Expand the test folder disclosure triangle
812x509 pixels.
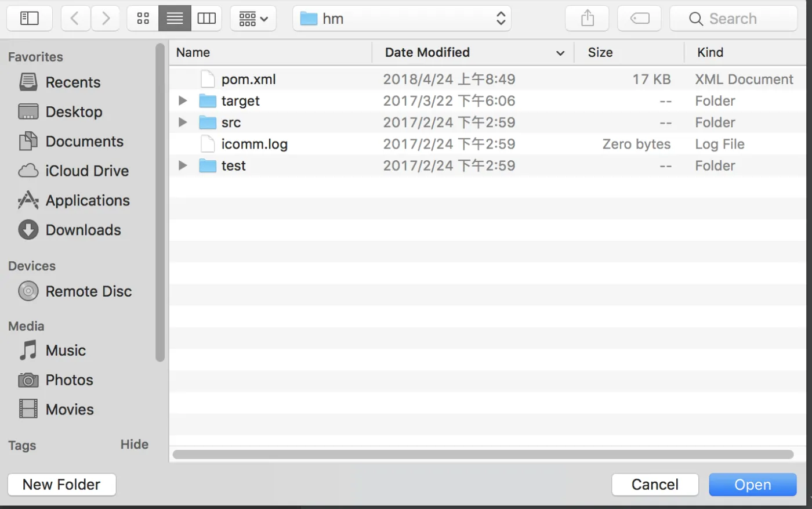[x=183, y=165]
